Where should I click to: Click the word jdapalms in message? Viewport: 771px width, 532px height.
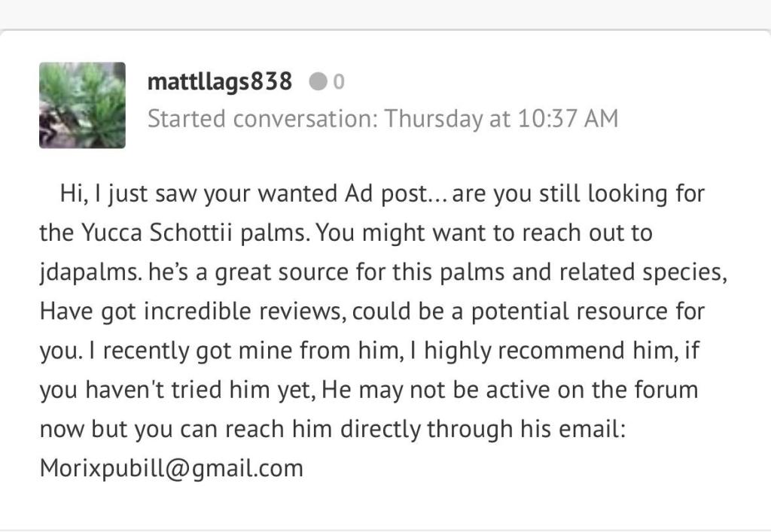89,272
